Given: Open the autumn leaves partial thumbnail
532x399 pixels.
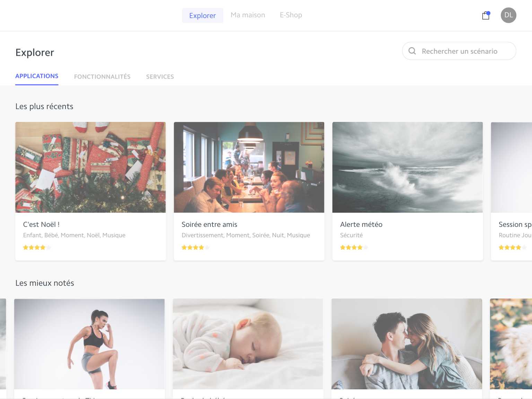Looking at the screenshot, I should pyautogui.click(x=511, y=344).
